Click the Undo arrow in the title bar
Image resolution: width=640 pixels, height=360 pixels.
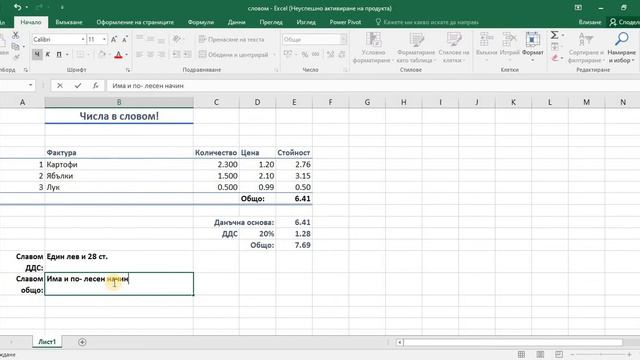click(x=18, y=7)
